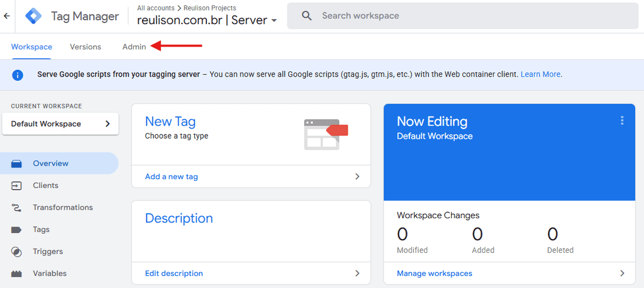
Task: Click the Tag Manager logo icon
Action: click(33, 16)
